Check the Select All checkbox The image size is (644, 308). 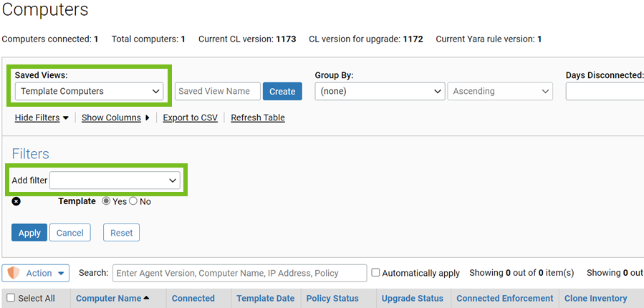11,298
